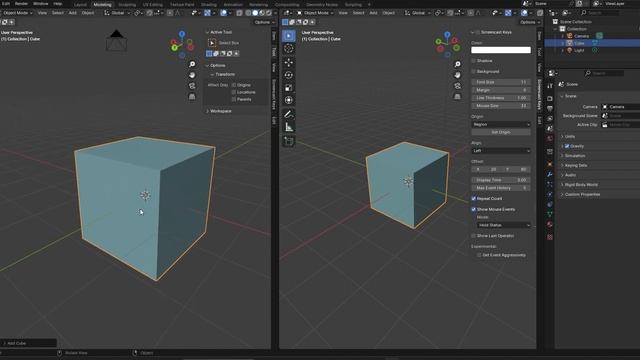The width and height of the screenshot is (640, 360).
Task: Open the Select menu in left viewport header
Action: (58, 13)
